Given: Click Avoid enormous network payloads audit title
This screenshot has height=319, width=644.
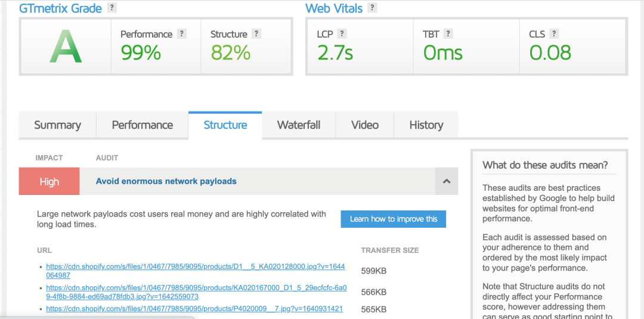Looking at the screenshot, I should [166, 181].
